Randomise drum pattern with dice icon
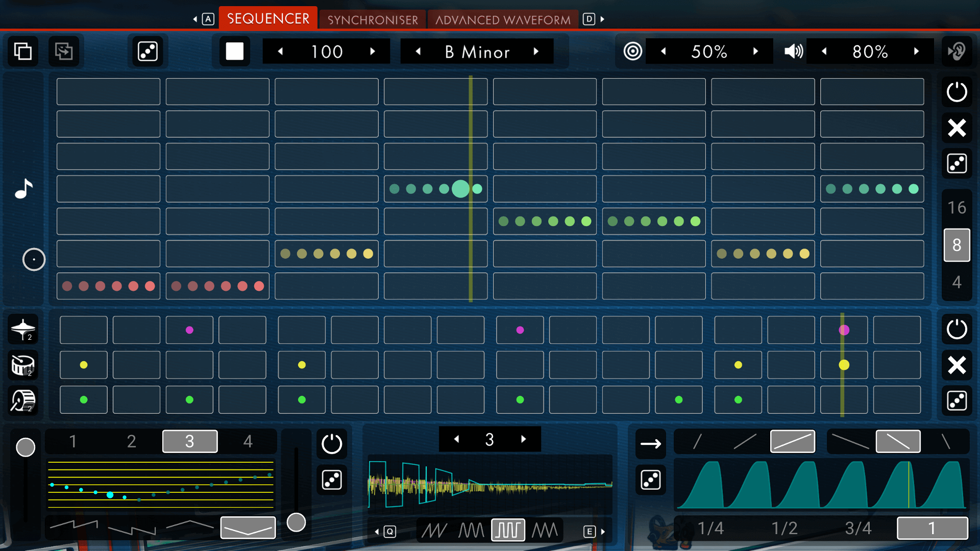Viewport: 980px width, 551px height. (x=957, y=400)
